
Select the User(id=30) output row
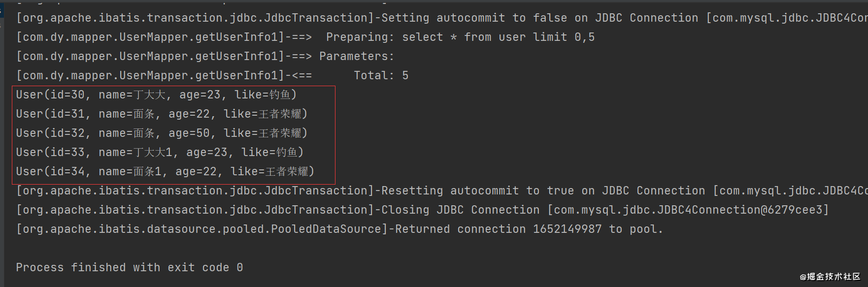tap(156, 95)
